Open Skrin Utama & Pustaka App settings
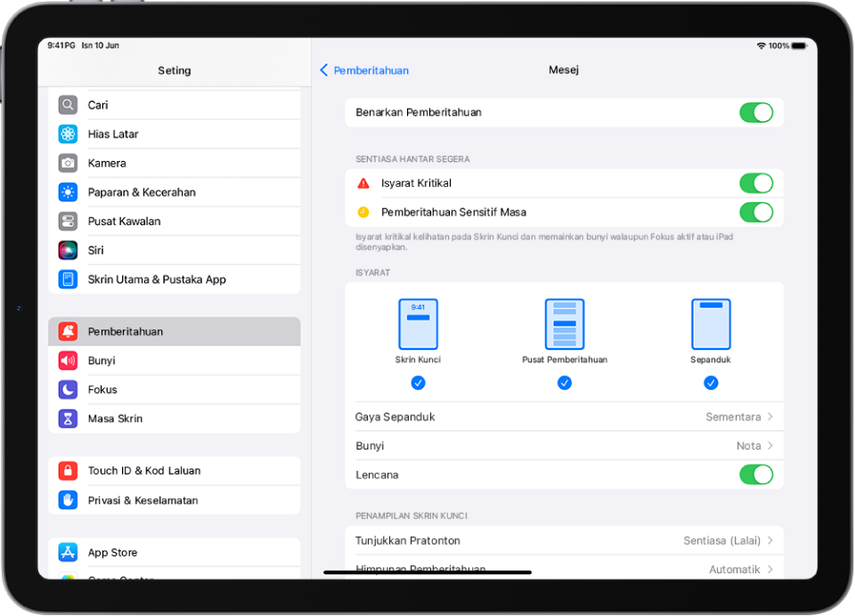Screen dimensions: 855x616 (175, 280)
